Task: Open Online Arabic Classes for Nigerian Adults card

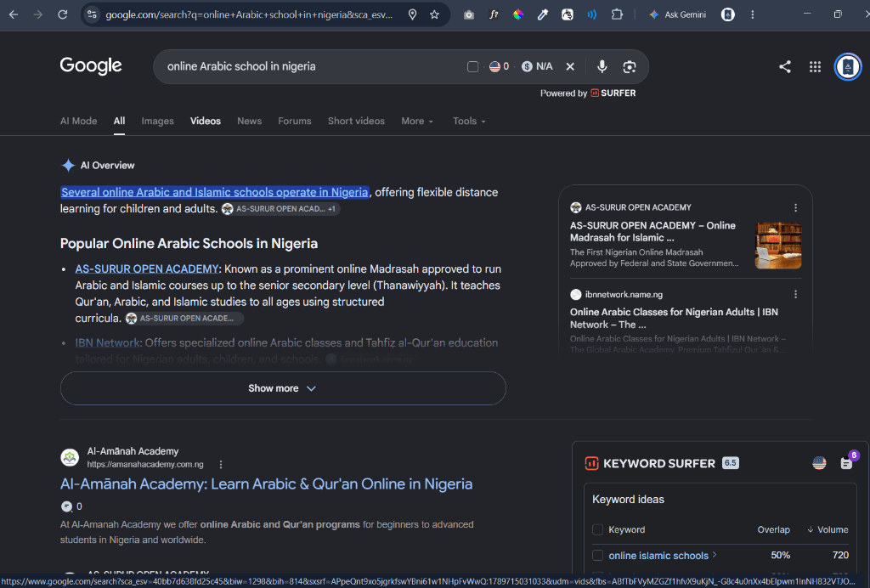Action: (x=674, y=319)
